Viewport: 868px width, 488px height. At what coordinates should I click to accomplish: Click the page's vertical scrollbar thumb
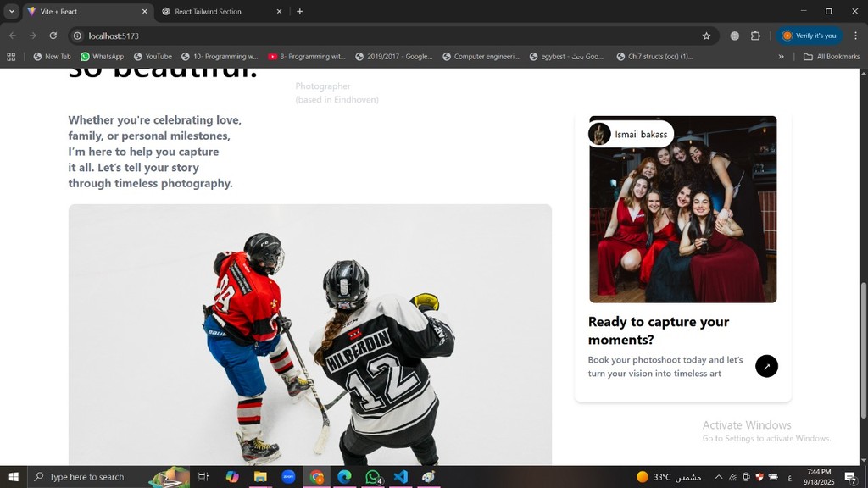[863, 356]
